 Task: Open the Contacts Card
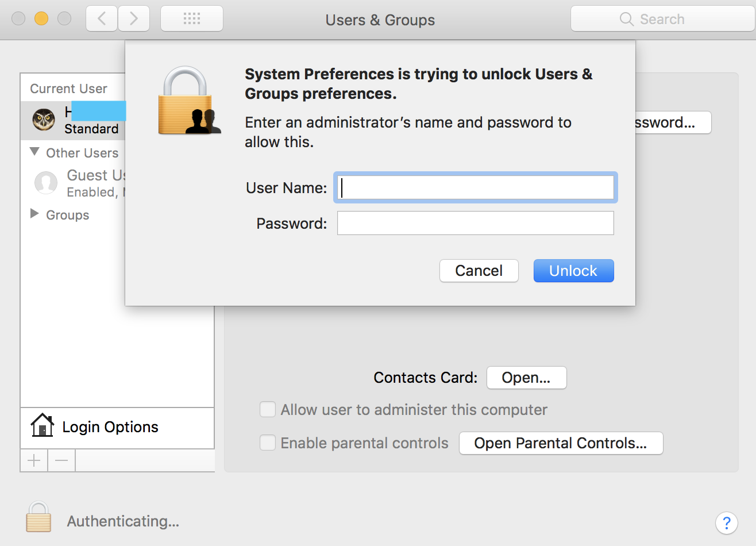pos(526,378)
